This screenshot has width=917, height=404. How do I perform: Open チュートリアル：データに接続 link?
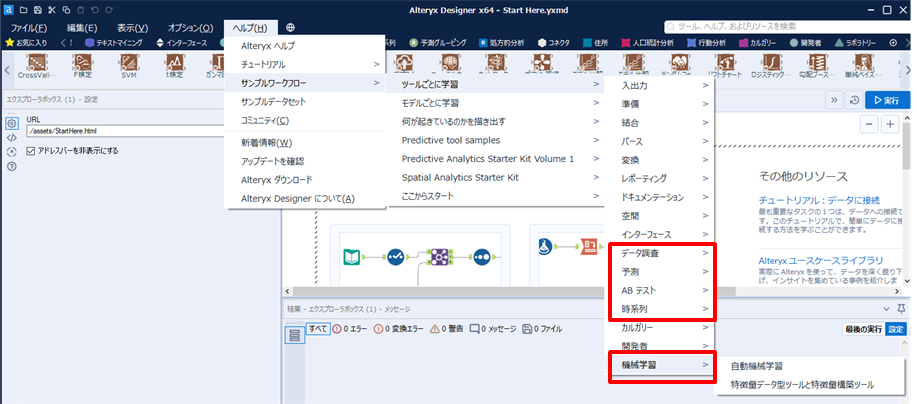pyautogui.click(x=819, y=200)
